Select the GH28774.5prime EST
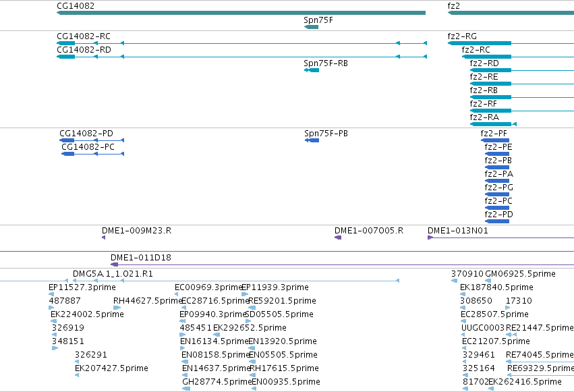The image size is (574, 392). pyautogui.click(x=186, y=389)
